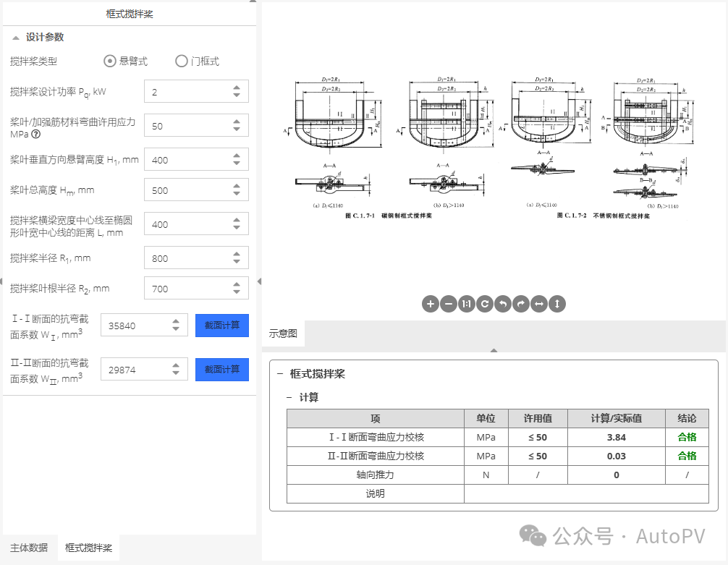The width and height of the screenshot is (728, 565).
Task: Zoom in on the schematic diagram
Action: tap(431, 304)
